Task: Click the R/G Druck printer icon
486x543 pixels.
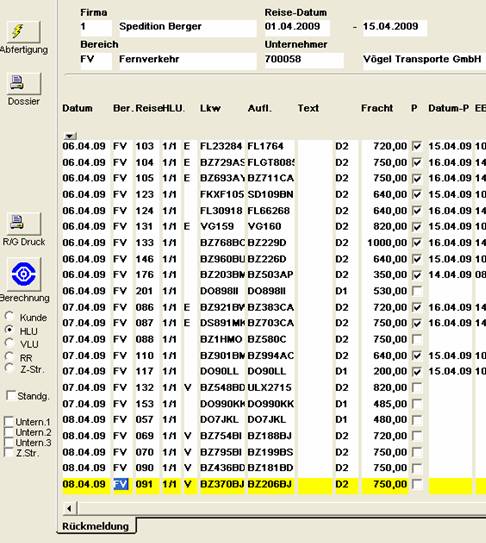Action: (24, 223)
